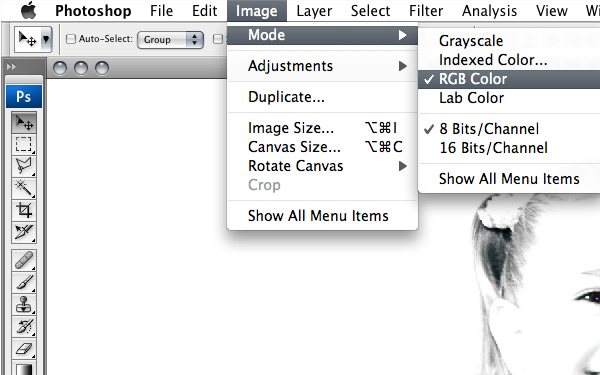Select the checked RGB Color mode
The image size is (600, 375).
509,79
